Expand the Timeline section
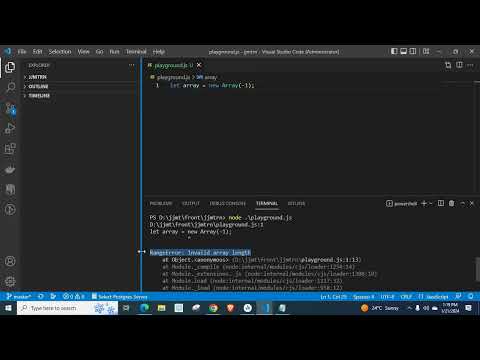The image size is (480, 360). 78,96
